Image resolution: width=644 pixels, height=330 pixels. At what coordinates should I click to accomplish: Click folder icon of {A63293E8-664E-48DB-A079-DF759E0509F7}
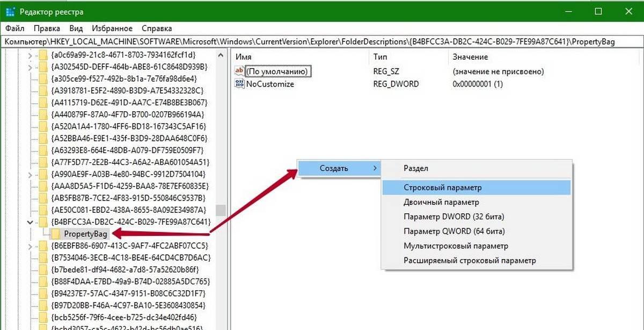[x=43, y=150]
